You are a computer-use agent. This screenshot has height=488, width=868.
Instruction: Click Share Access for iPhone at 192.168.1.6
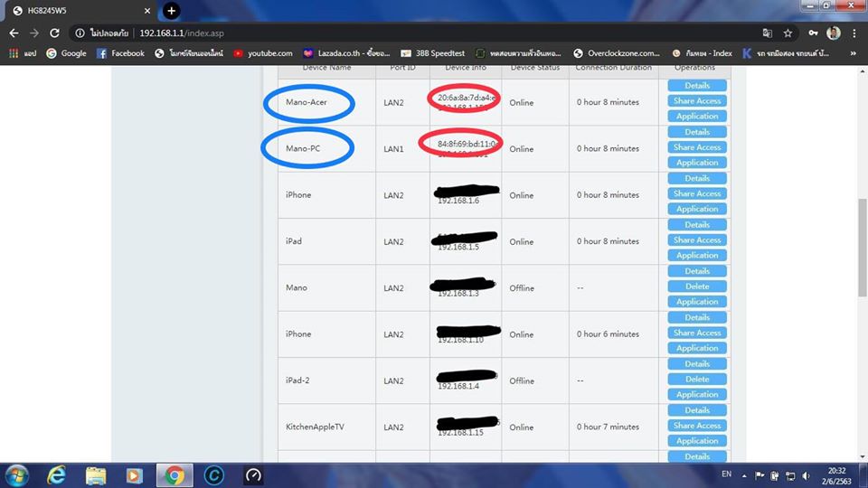tap(697, 194)
